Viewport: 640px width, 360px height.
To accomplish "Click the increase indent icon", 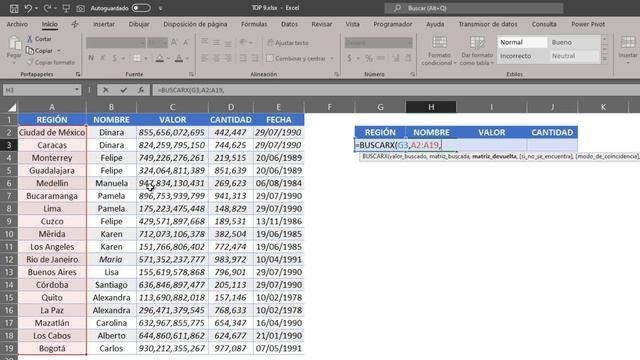I will pyautogui.click(x=255, y=58).
